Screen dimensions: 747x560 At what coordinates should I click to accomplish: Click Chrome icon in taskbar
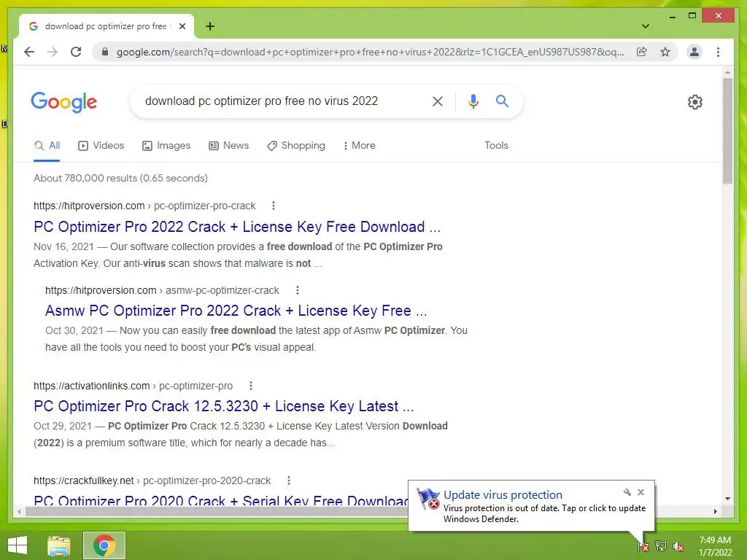[104, 545]
